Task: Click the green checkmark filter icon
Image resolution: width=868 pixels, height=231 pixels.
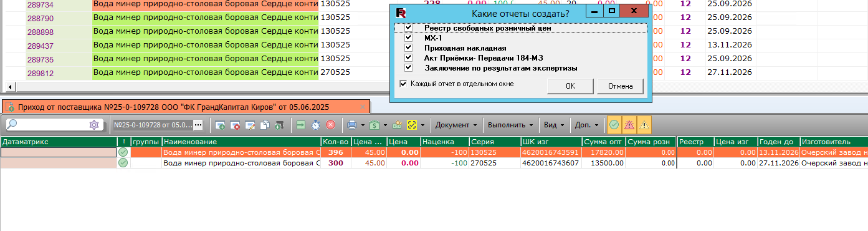Action: coord(614,125)
